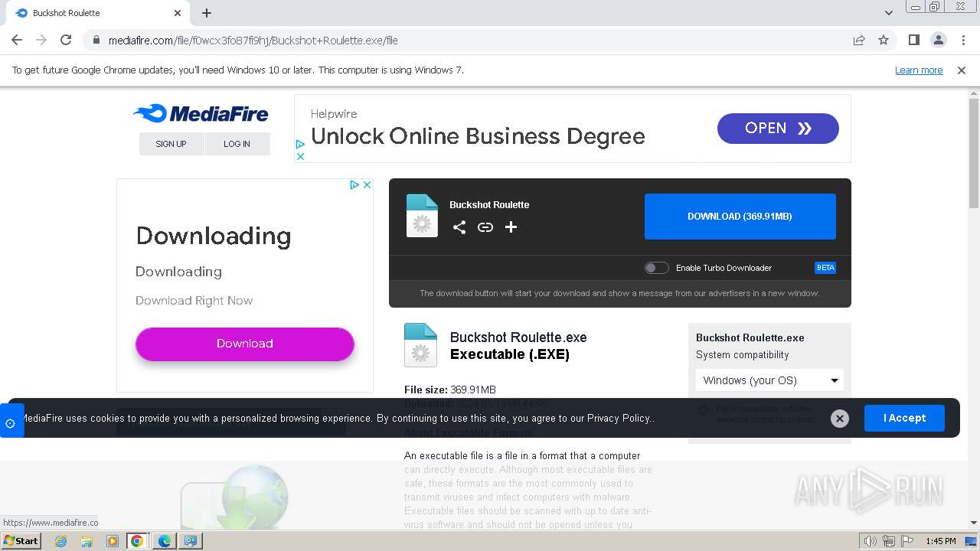Open Chrome three-dot menu
The height and width of the screenshot is (551, 980).
[x=962, y=41]
